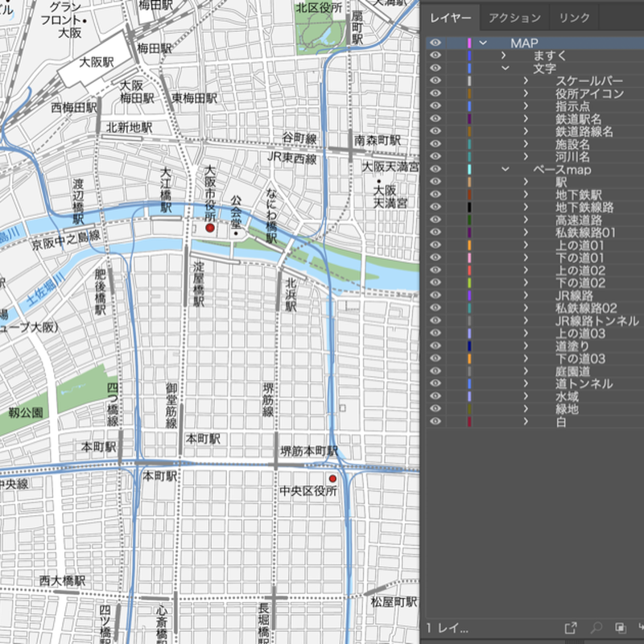Hide the MAP layer with eye icon
Viewport: 644px width, 644px height.
(x=436, y=43)
